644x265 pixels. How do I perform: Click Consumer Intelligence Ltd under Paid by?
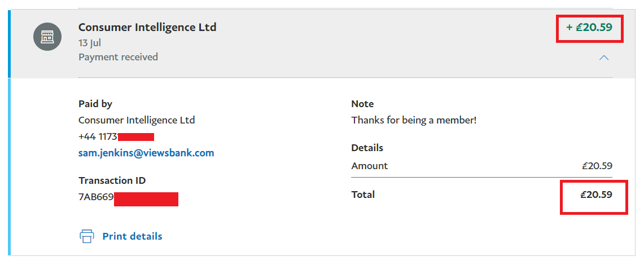click(137, 120)
